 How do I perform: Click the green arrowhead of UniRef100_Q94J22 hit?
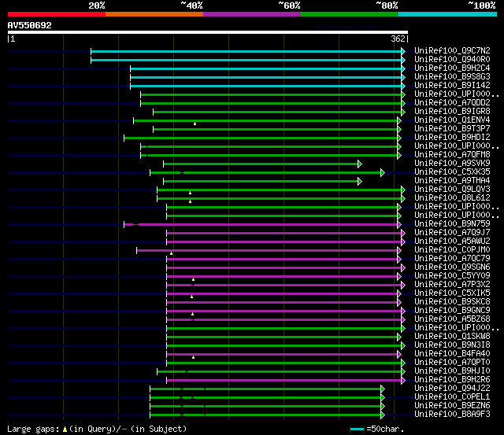383,389
